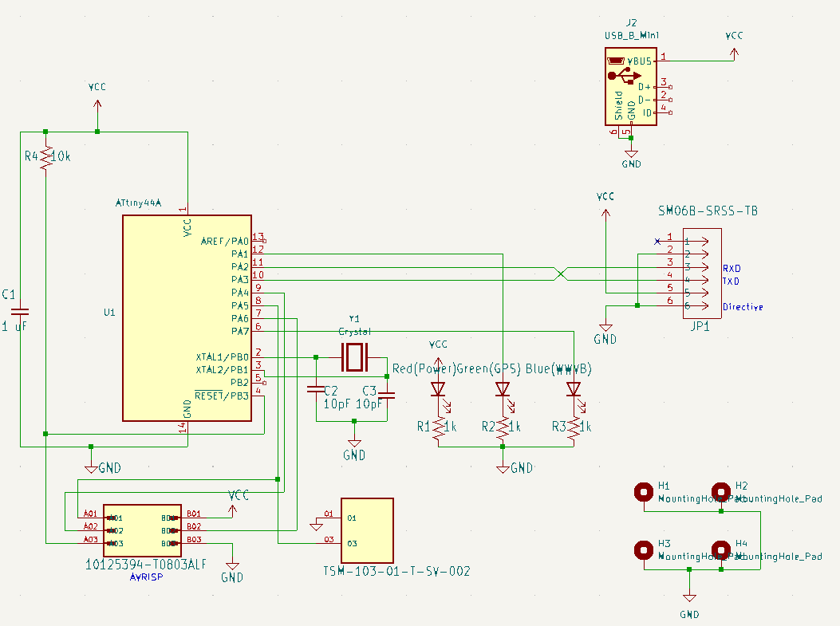Viewport: 840px width, 626px height.
Task: Click the TXD label text
Action: 732,282
